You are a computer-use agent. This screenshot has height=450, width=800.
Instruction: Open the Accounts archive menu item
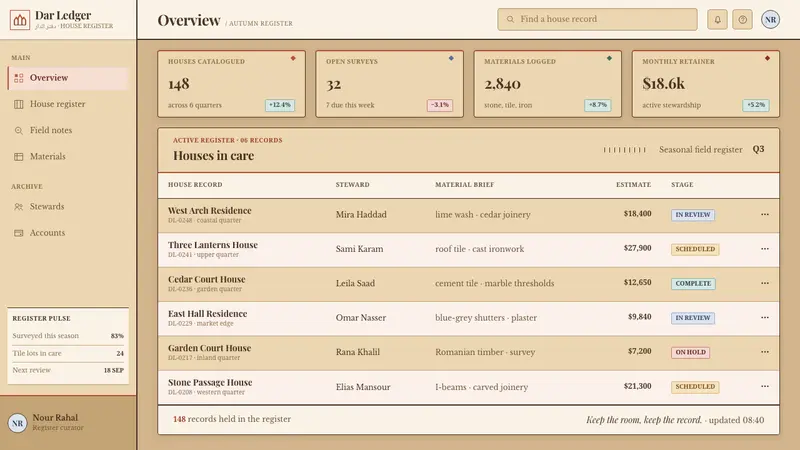(68, 233)
